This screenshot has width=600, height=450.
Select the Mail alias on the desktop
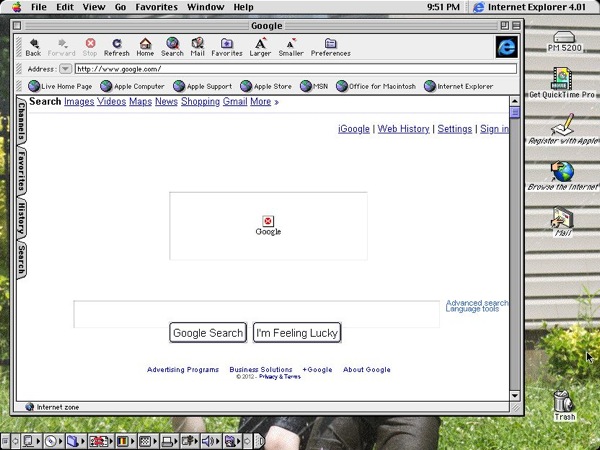pos(562,222)
